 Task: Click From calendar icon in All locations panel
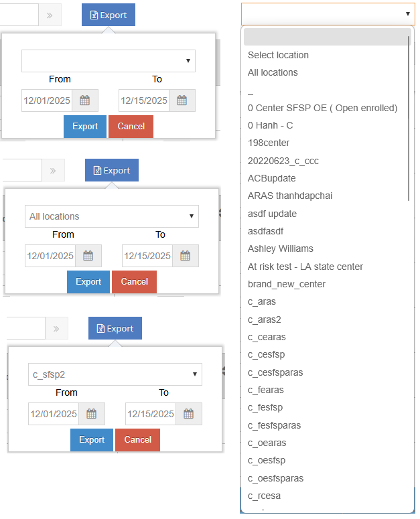(88, 256)
